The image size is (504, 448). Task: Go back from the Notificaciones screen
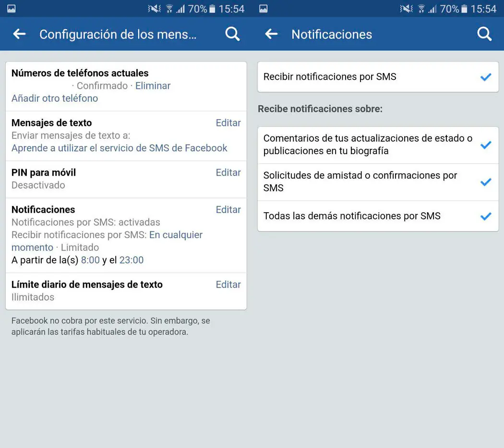pos(271,34)
